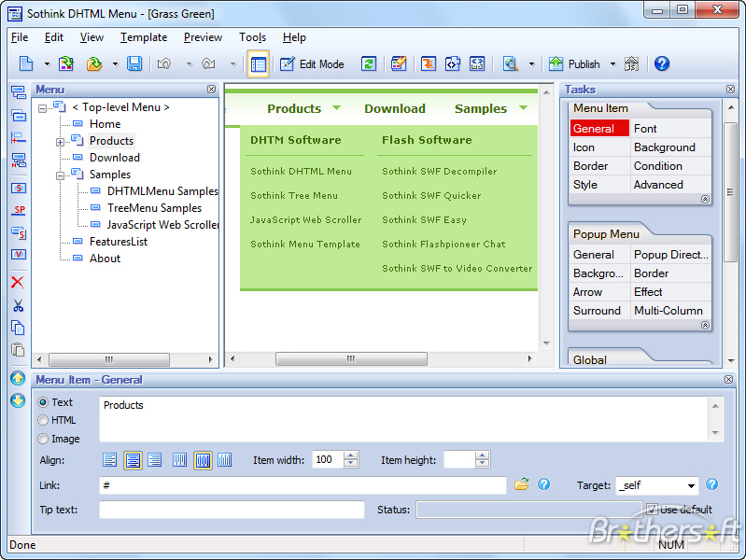The width and height of the screenshot is (746, 560).
Task: Create a new file with toolbar icon
Action: pyautogui.click(x=26, y=63)
